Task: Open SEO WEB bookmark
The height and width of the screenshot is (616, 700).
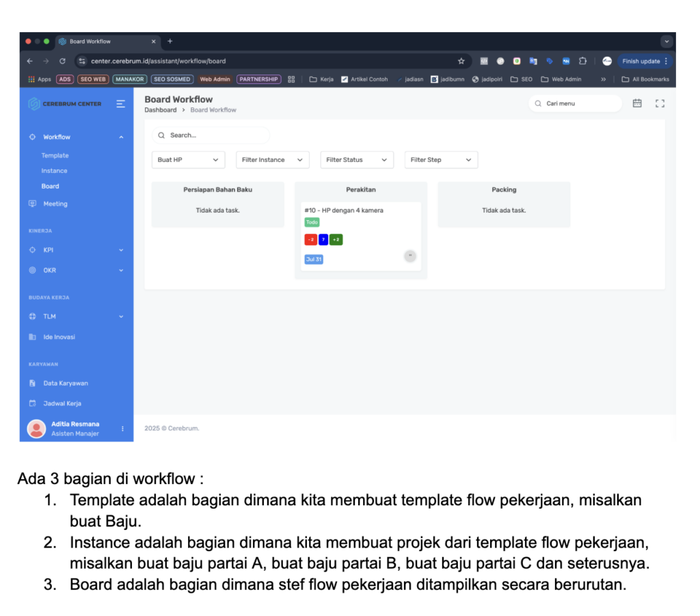Action: click(93, 79)
